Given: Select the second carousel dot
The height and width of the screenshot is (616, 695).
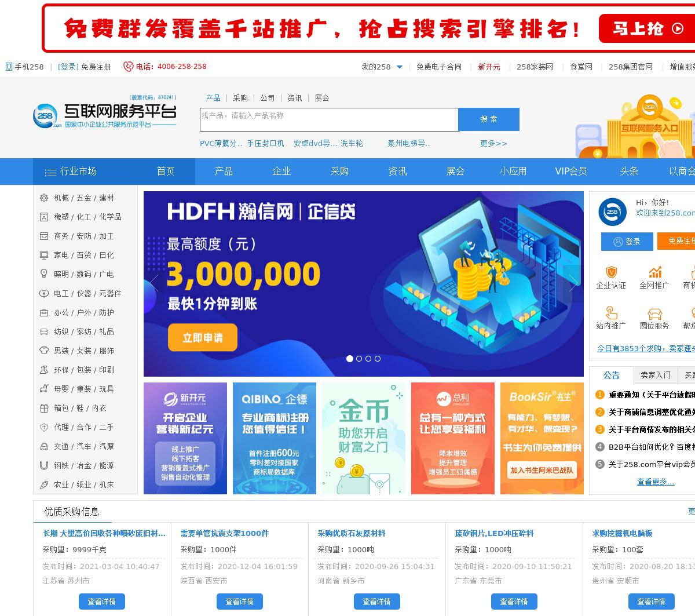Looking at the screenshot, I should pos(359,359).
